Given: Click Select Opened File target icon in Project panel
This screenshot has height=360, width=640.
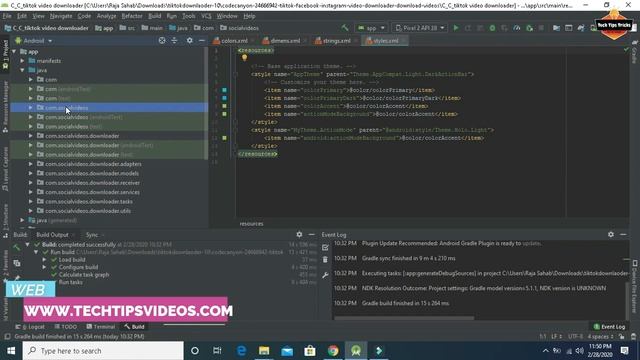Looking at the screenshot, I should 162,40.
